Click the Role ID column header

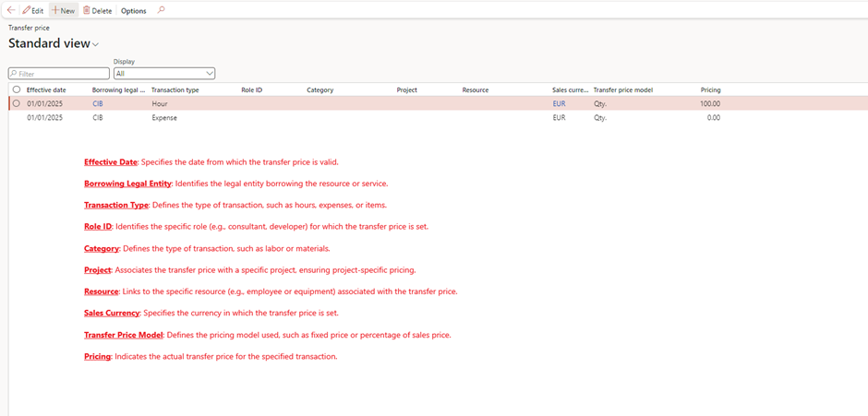pos(251,89)
